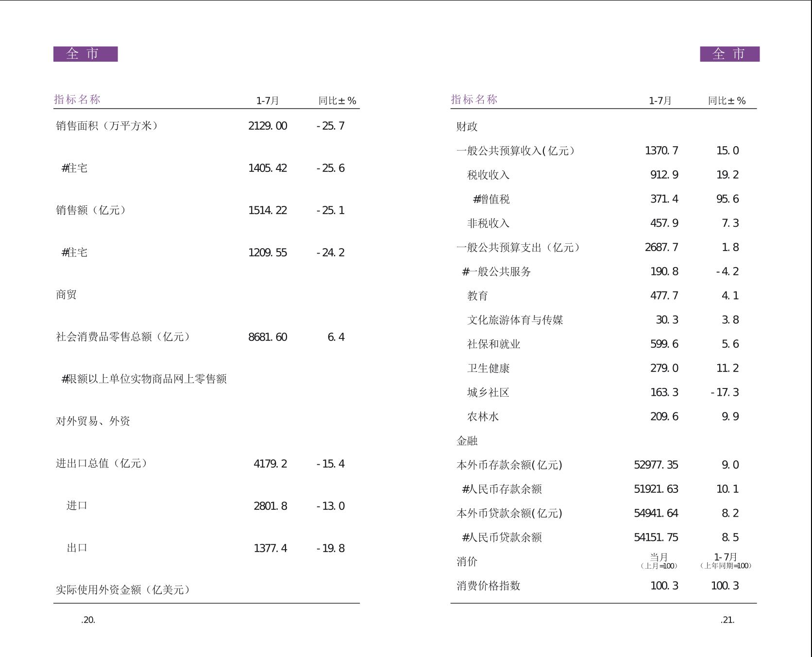
Task: Click the purple 全市 banner on page 21
Action: point(729,54)
